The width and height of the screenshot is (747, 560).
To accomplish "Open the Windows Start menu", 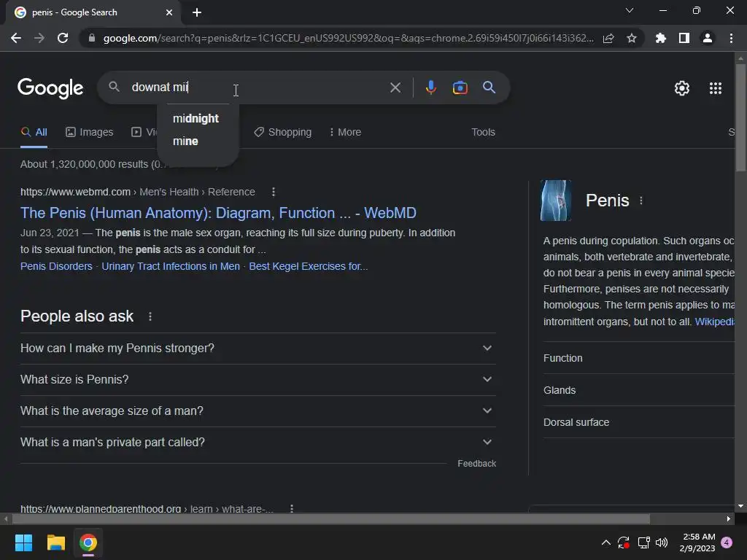I will (23, 542).
